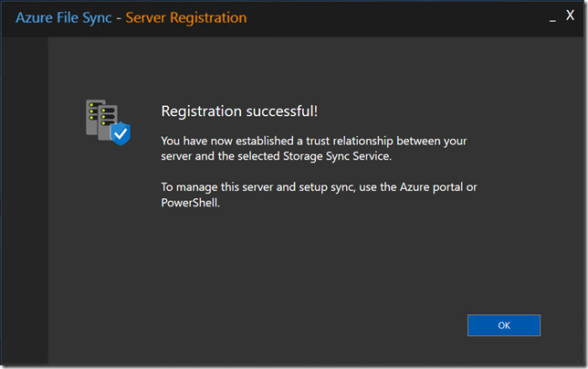Click the trust relationship paragraph
Screen dimensions: 588x369
pyautogui.click(x=314, y=149)
